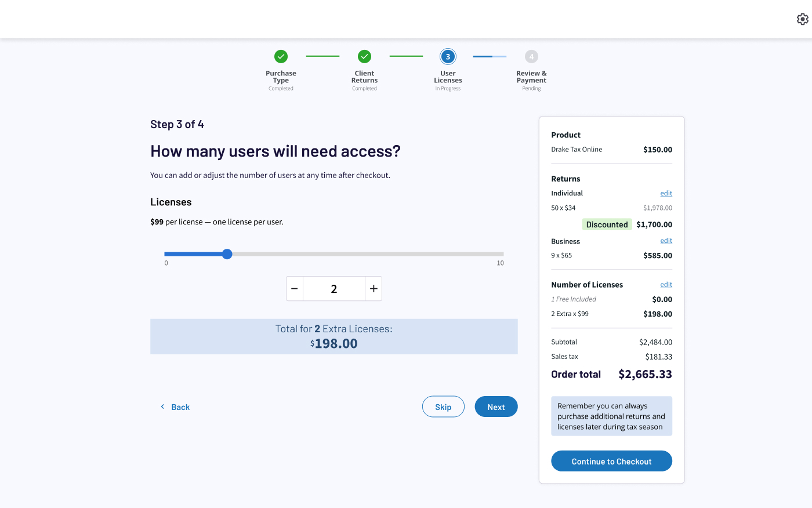Click the Purchase Type step label
The width and height of the screenshot is (812, 508).
tap(281, 77)
